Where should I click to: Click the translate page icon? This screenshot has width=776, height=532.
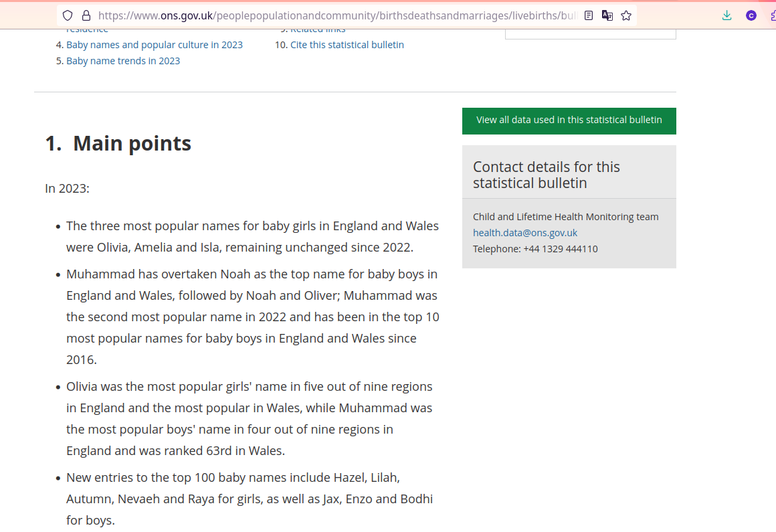pos(607,15)
